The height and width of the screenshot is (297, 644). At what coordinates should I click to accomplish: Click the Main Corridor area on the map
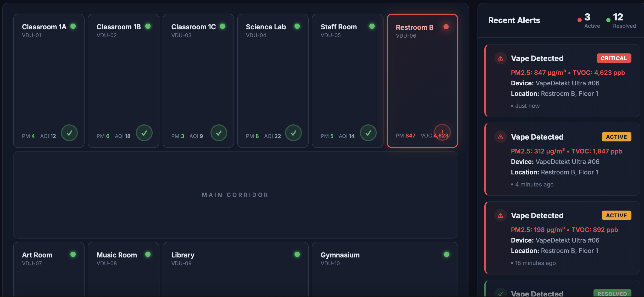(235, 195)
